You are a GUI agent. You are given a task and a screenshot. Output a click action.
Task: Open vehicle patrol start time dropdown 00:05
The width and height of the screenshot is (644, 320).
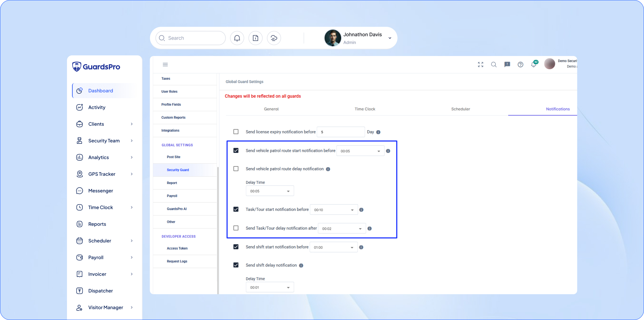click(360, 151)
